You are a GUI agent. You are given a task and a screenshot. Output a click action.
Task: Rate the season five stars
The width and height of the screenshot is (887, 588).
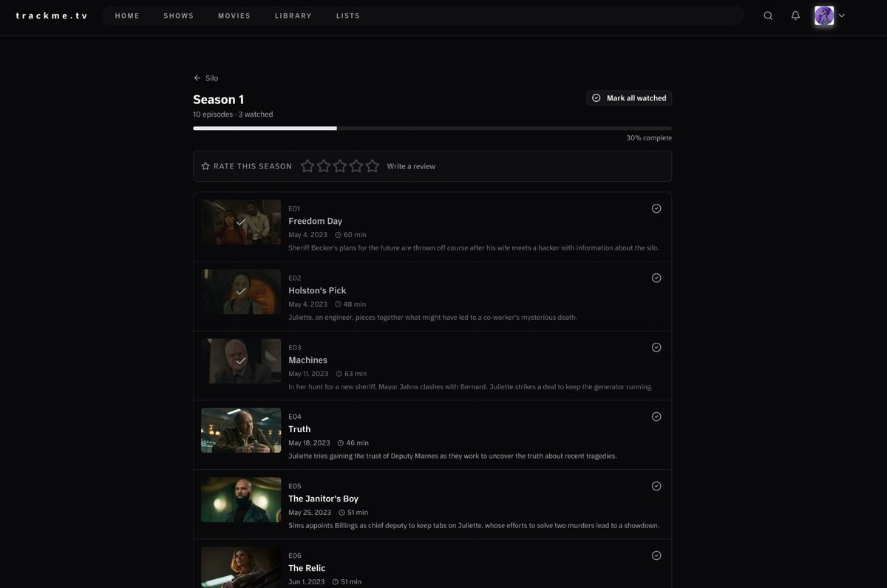click(373, 166)
